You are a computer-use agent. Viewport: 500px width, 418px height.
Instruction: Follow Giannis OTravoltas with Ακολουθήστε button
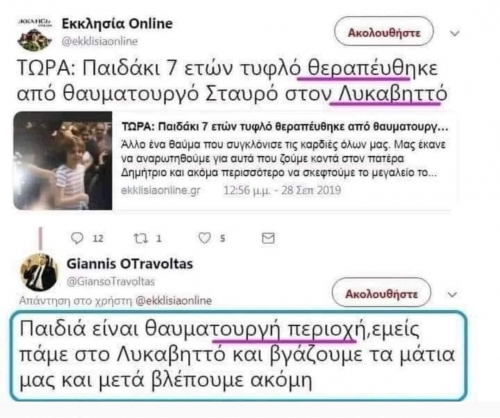(x=381, y=294)
